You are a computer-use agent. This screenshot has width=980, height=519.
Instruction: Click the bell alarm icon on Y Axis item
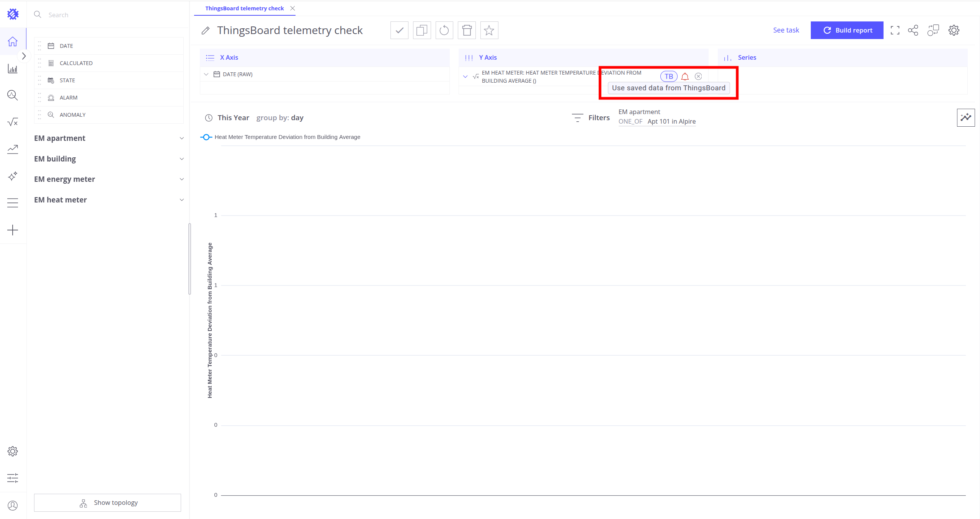tap(685, 77)
